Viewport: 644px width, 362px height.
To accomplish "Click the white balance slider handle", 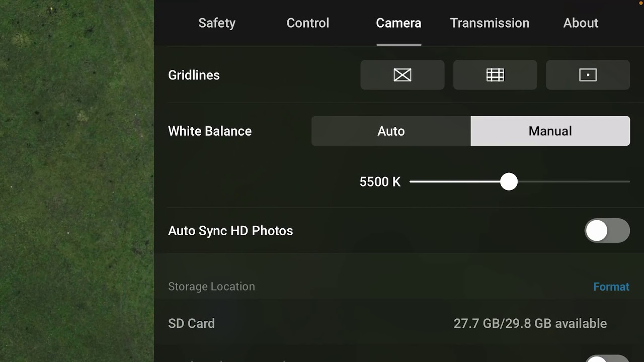I will pos(509,182).
